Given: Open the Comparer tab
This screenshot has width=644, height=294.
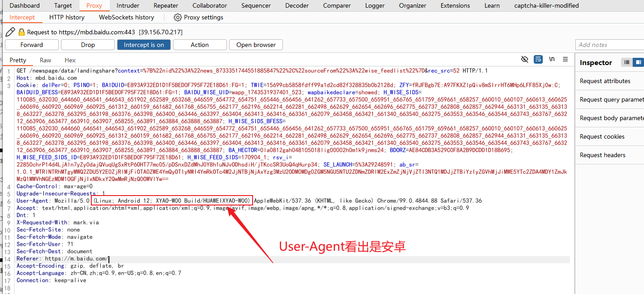Looking at the screenshot, I should [337, 5].
